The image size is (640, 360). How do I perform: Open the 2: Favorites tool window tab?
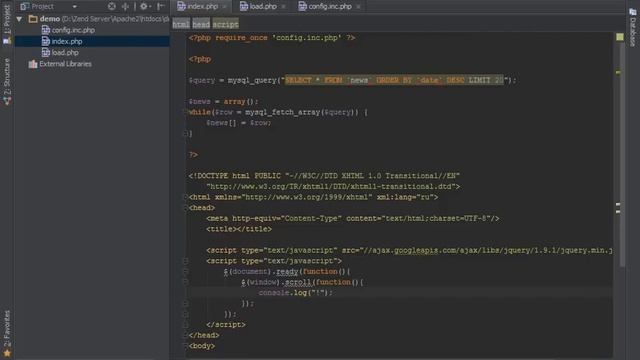tap(7, 333)
